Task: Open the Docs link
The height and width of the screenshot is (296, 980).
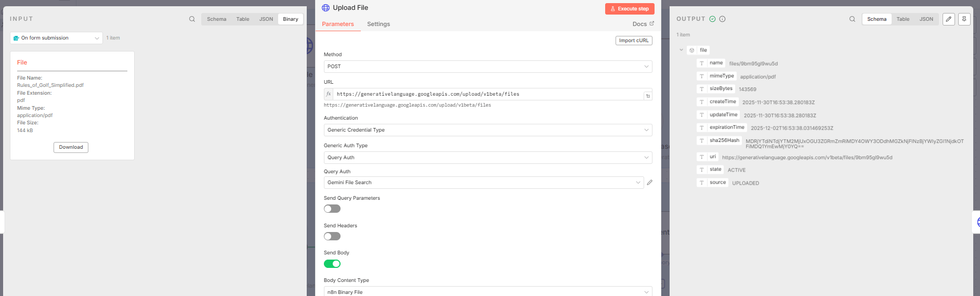Action: click(643, 24)
